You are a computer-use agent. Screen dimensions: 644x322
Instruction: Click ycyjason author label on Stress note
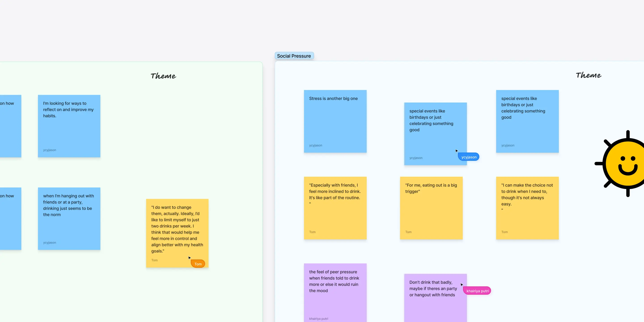point(316,145)
